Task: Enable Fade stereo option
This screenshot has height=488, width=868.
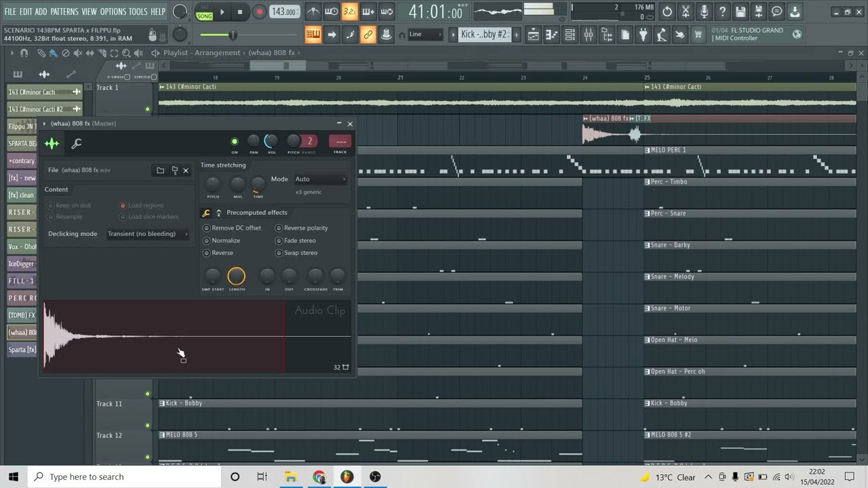Action: point(296,241)
